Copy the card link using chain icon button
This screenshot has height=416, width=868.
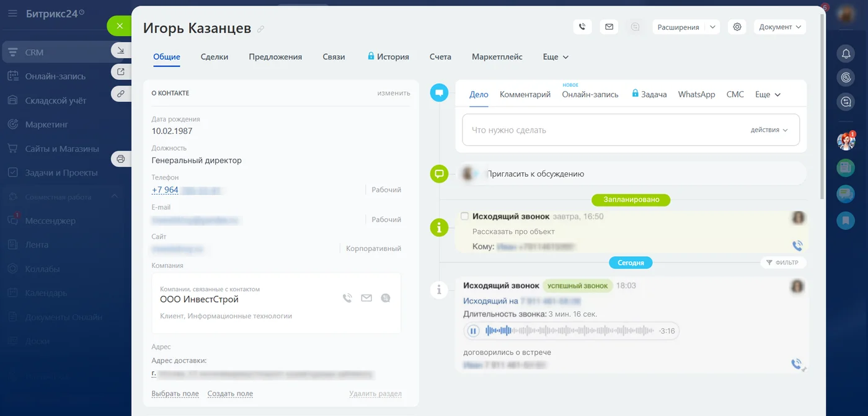pos(121,94)
